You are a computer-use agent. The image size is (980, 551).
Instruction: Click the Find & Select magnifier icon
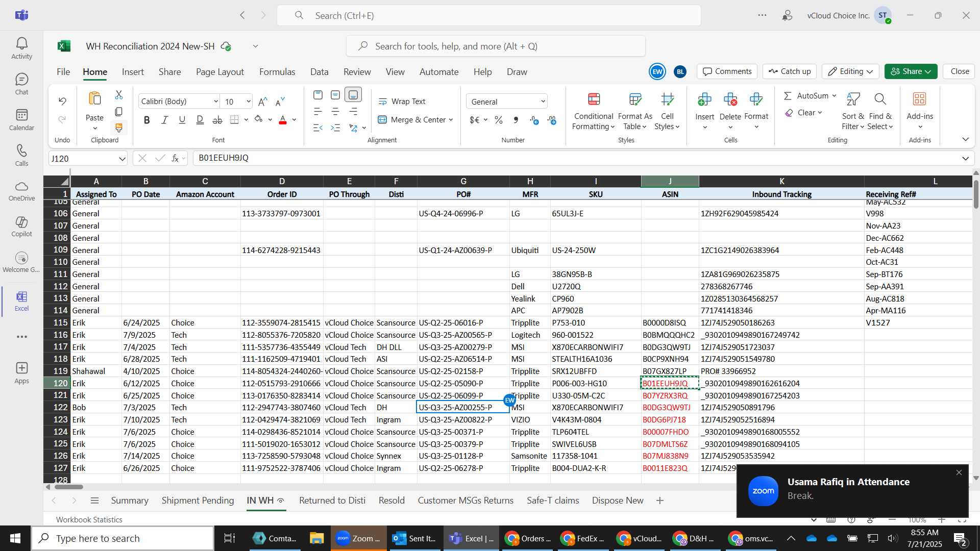tap(880, 99)
